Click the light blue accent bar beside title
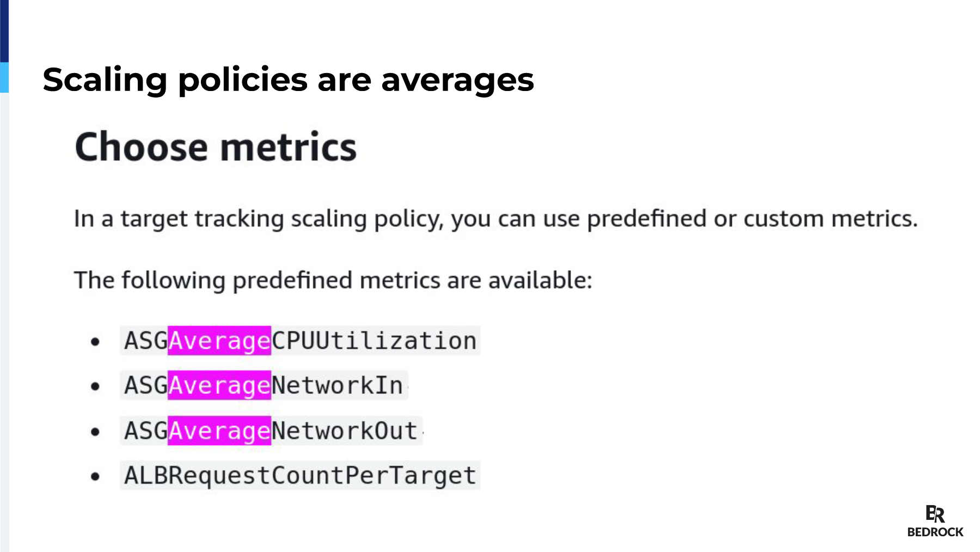The height and width of the screenshot is (552, 980). click(4, 77)
